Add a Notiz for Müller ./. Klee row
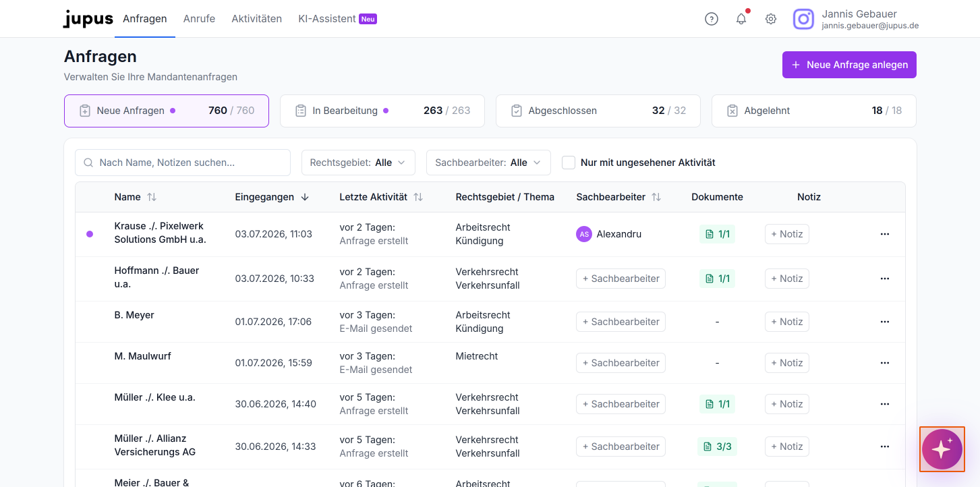 [x=787, y=404]
